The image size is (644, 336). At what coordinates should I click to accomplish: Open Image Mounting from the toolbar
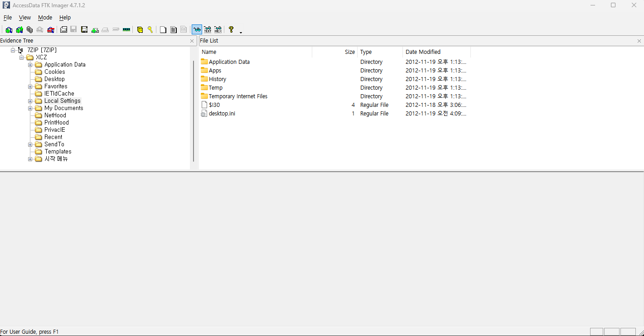pyautogui.click(x=29, y=30)
